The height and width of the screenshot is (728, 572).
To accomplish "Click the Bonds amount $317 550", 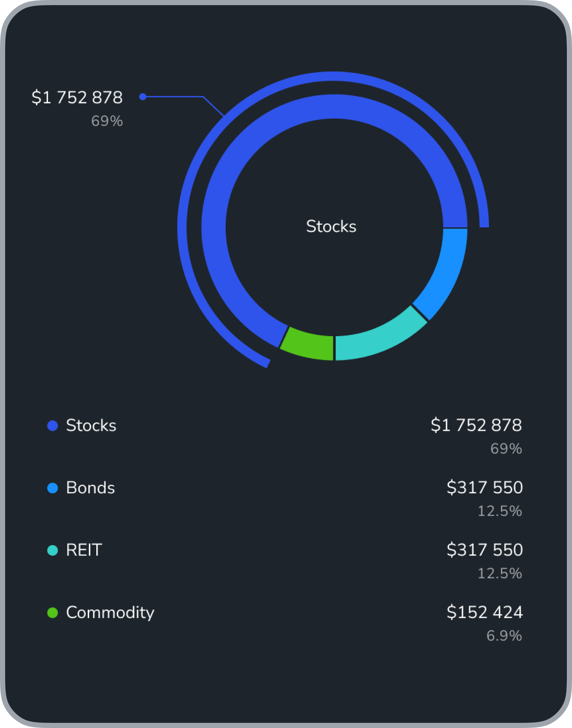I will tap(485, 488).
